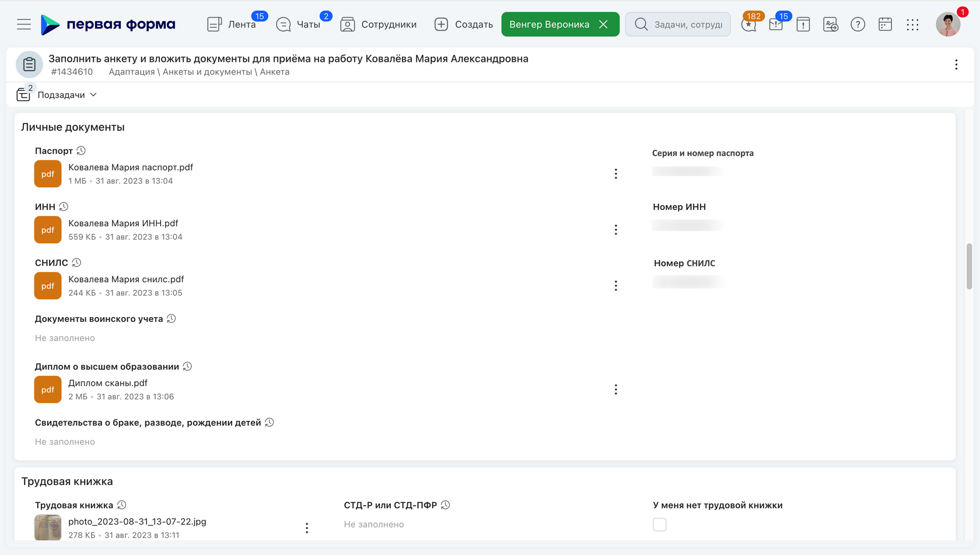The width and height of the screenshot is (980, 555).
Task: Check the 'У меня нет трудовой книжки' box
Action: (x=660, y=525)
